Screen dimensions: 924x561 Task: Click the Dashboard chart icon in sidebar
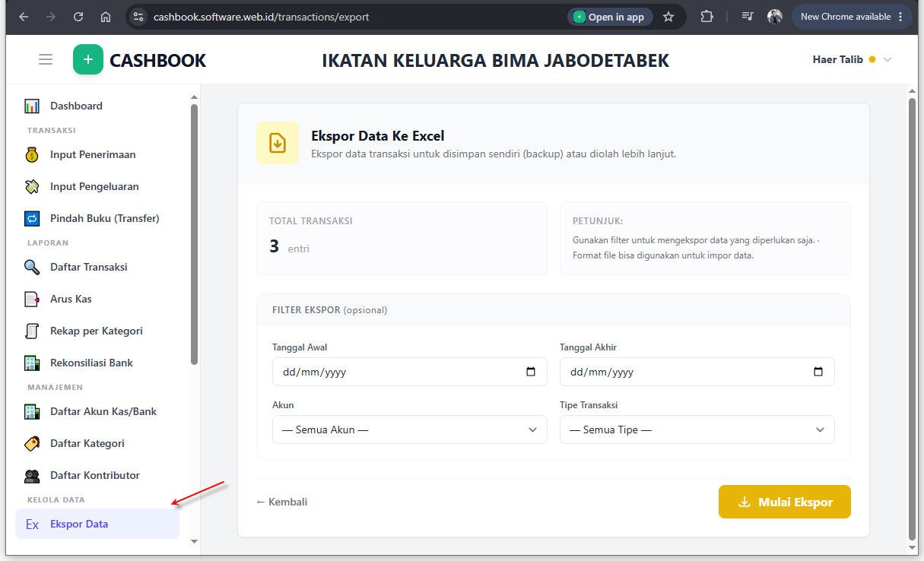point(32,106)
